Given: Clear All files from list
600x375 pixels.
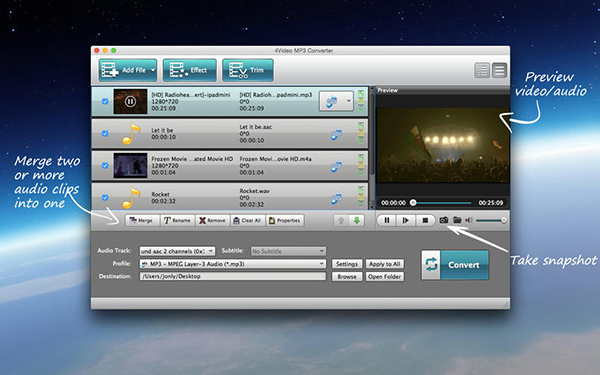Looking at the screenshot, I should point(248,220).
